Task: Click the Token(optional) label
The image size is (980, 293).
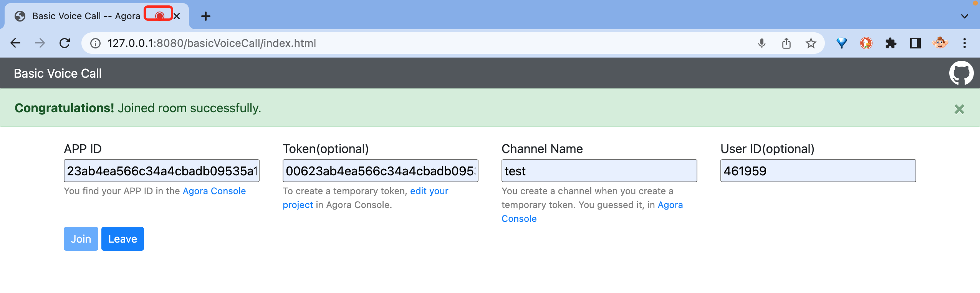Action: point(326,149)
